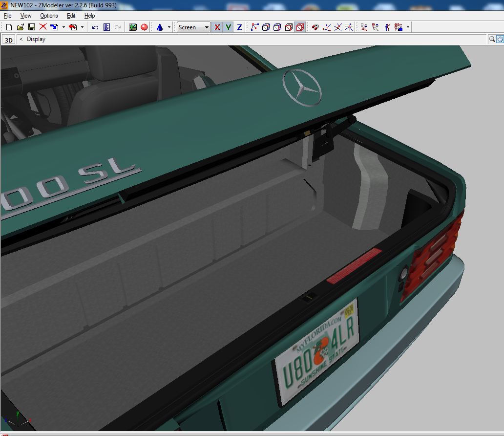Open the Options menu

pyautogui.click(x=49, y=16)
